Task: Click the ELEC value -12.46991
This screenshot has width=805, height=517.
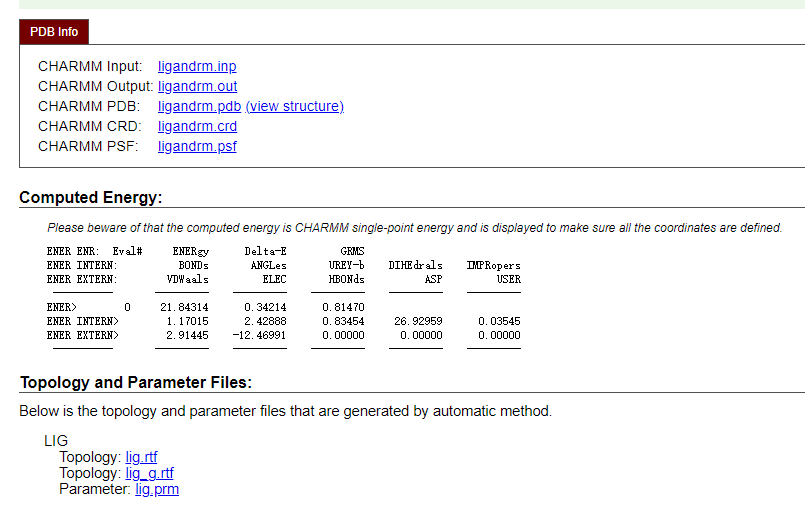Action: pos(258,336)
